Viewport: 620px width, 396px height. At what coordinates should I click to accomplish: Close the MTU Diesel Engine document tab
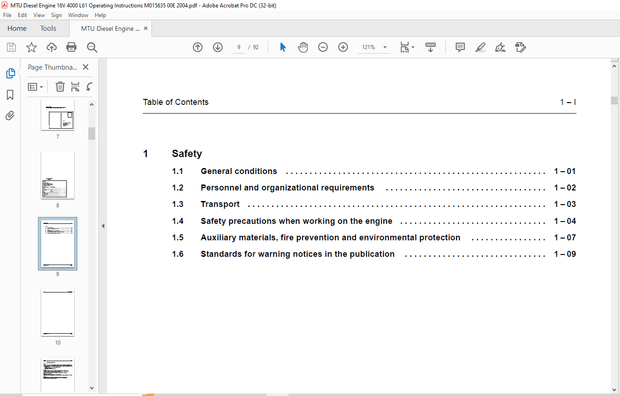pyautogui.click(x=146, y=28)
